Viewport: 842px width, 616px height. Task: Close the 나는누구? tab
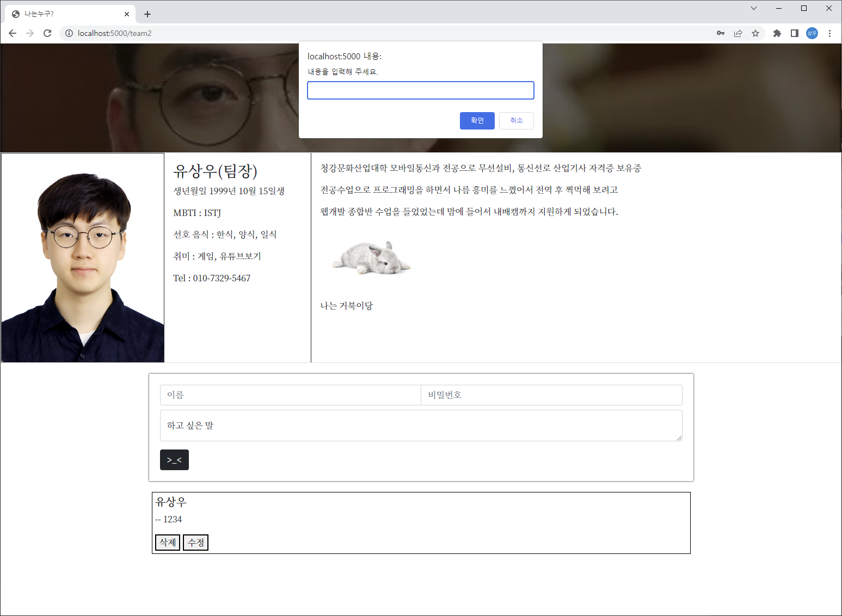pos(127,14)
